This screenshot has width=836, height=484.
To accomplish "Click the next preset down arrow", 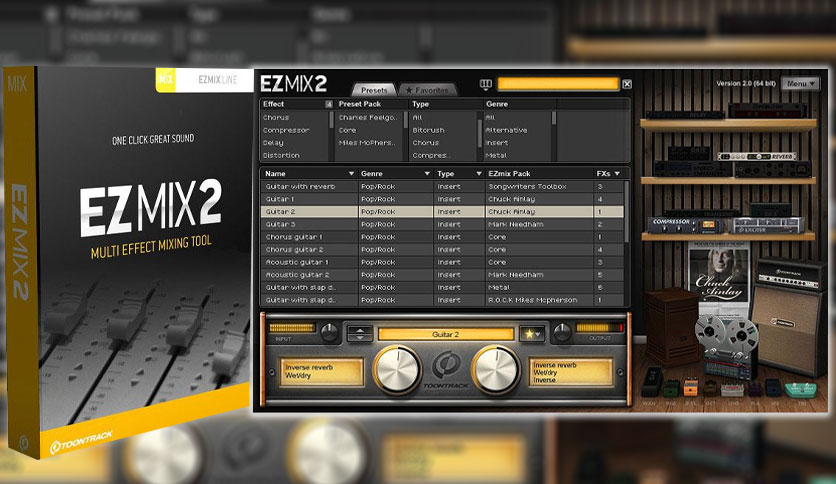I will pyautogui.click(x=360, y=337).
